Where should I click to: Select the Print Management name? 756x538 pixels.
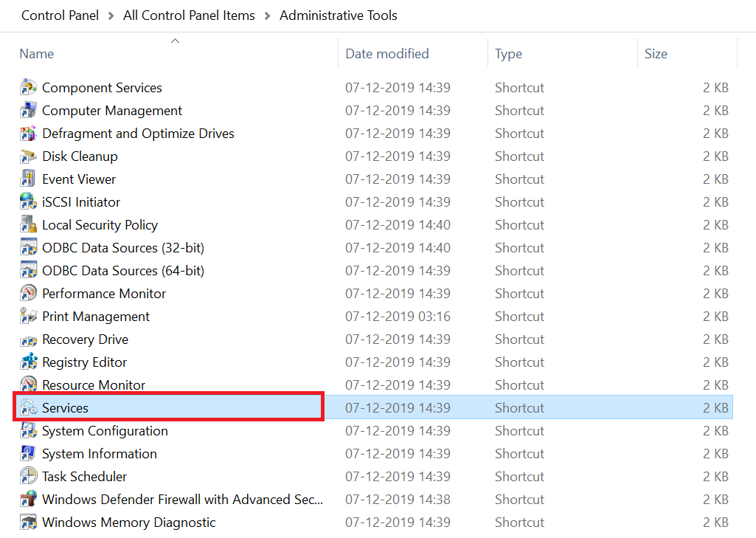point(96,317)
